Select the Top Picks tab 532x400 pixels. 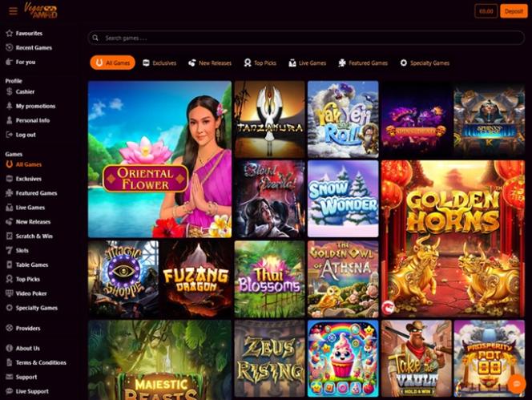click(260, 63)
